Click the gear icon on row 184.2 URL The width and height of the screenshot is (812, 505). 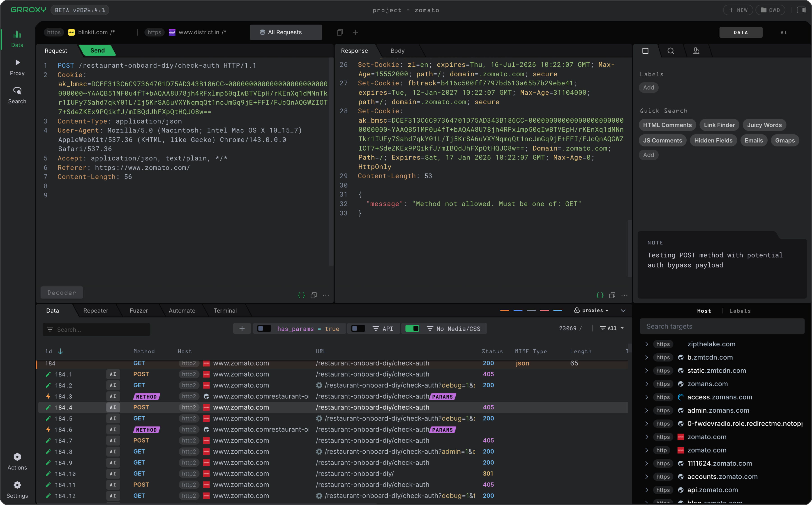(x=319, y=385)
